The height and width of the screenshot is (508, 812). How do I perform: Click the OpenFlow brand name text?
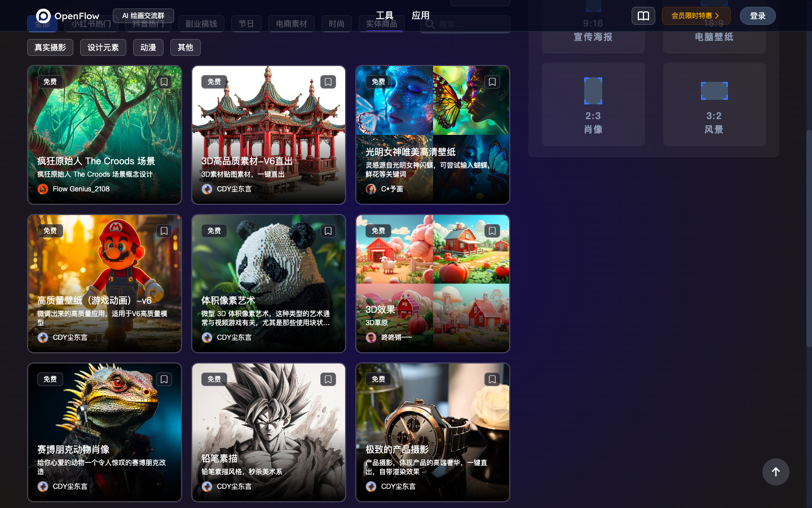coord(77,16)
